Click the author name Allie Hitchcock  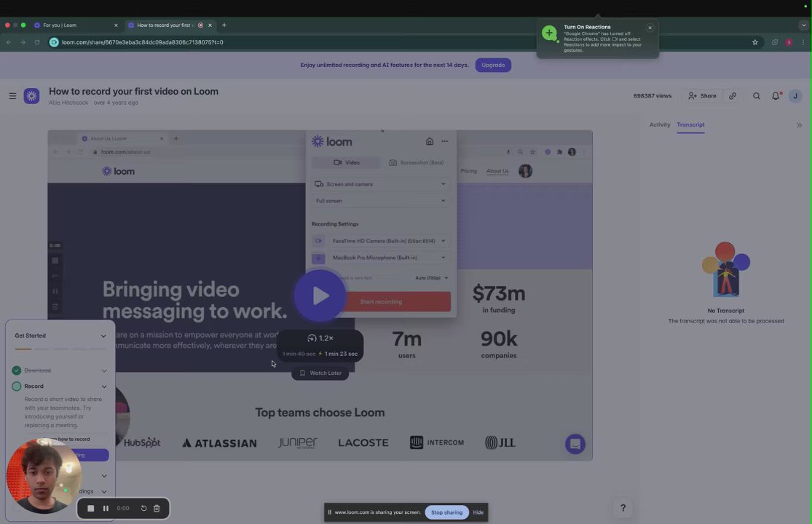pos(68,103)
